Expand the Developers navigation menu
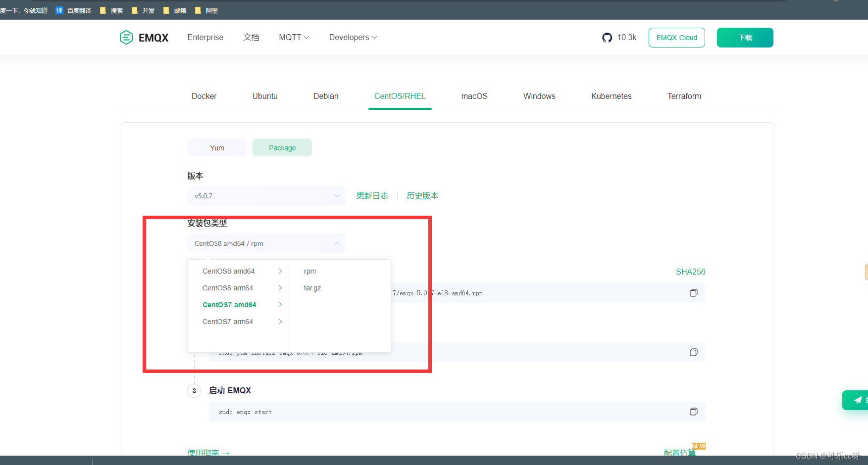The image size is (868, 465). (353, 38)
